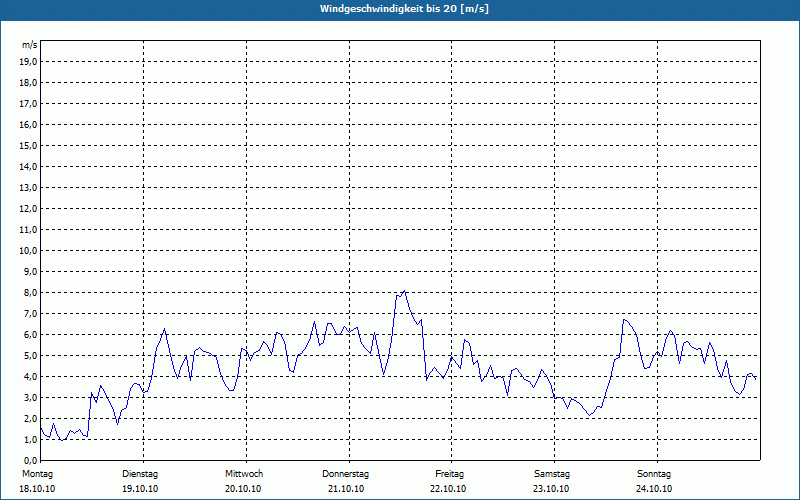The image size is (800, 500).
Task: Select the 19,0 axis label
Action: click(29, 62)
